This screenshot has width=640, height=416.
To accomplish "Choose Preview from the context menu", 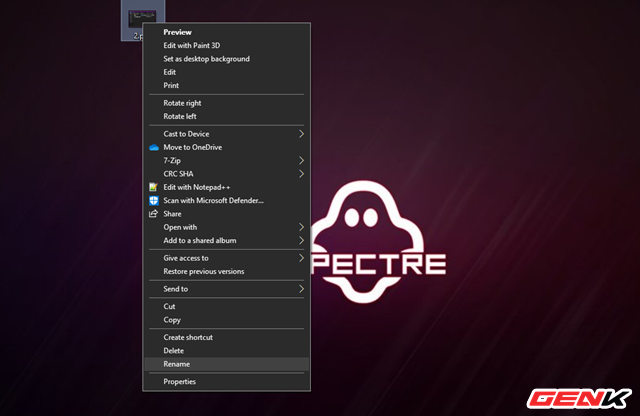I will click(x=227, y=32).
